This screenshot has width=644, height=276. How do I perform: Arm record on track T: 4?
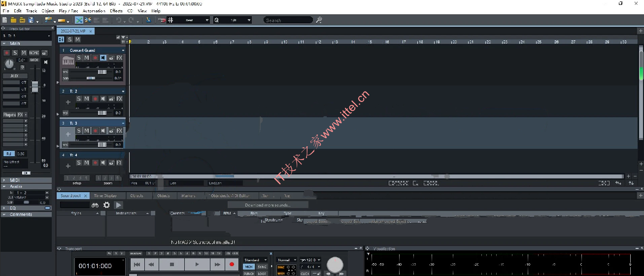pos(95,163)
